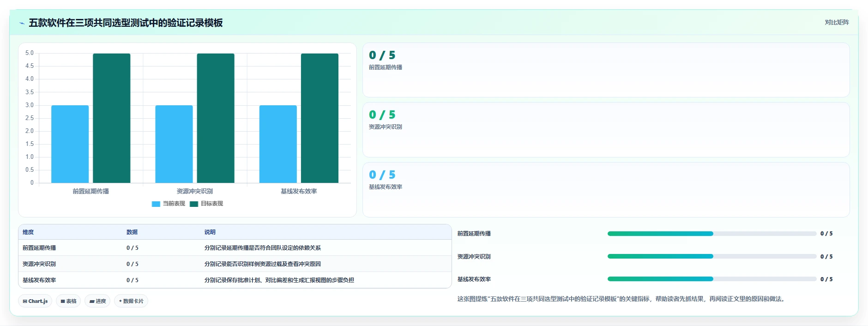The width and height of the screenshot is (868, 326).
Task: Select the 说明 table column header
Action: [x=210, y=232]
